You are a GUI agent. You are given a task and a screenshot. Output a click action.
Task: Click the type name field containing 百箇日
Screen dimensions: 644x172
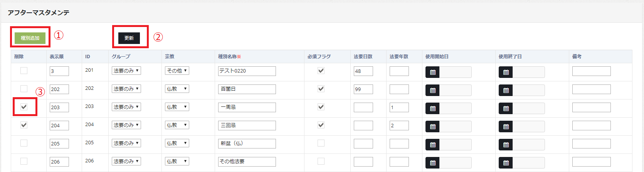pyautogui.click(x=247, y=89)
